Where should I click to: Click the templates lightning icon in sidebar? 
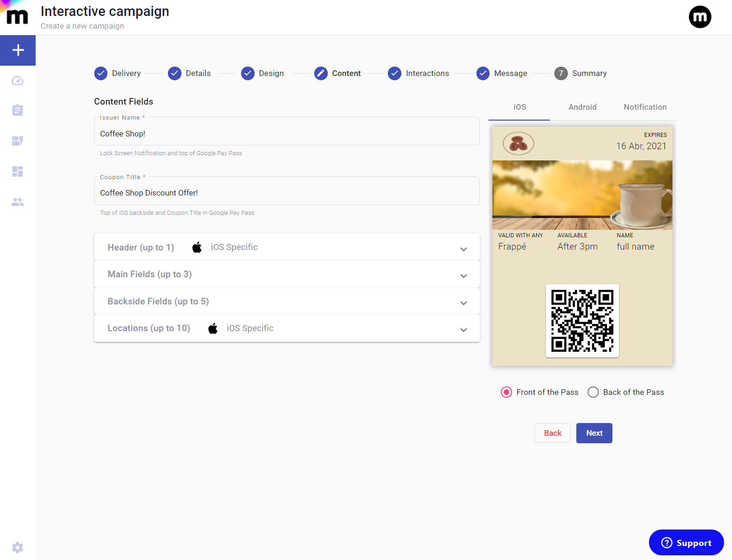pos(18,141)
